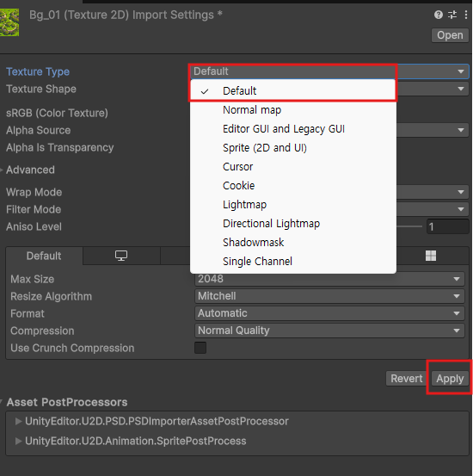Choose Lightmap texture type
The width and height of the screenshot is (473, 476).
click(293, 205)
